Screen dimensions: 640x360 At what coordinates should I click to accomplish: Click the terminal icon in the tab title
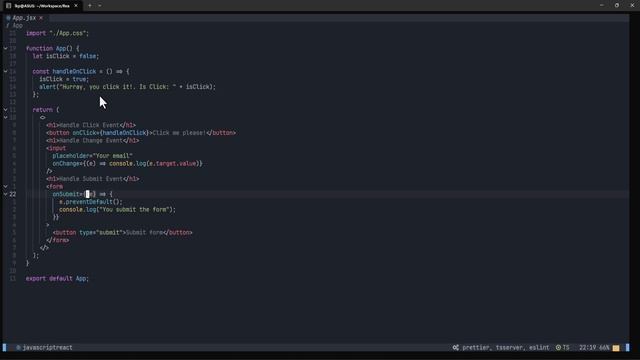9,6
